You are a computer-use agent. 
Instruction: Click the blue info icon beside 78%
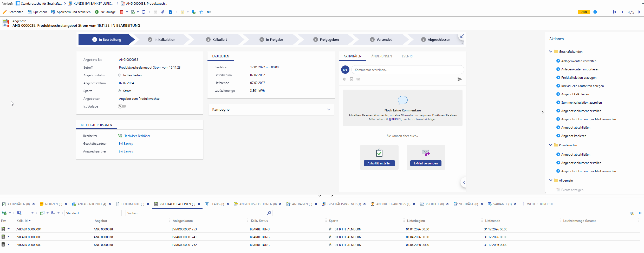coord(595,12)
